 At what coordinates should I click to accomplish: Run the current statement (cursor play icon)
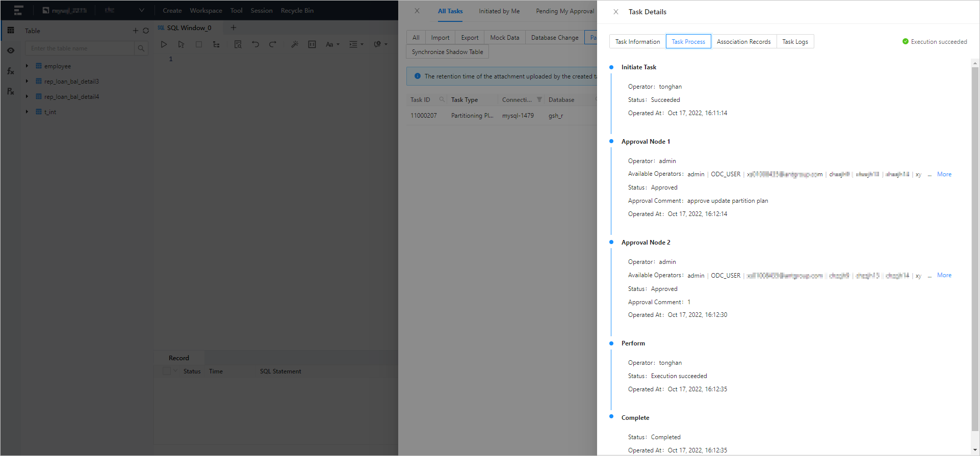pos(181,44)
